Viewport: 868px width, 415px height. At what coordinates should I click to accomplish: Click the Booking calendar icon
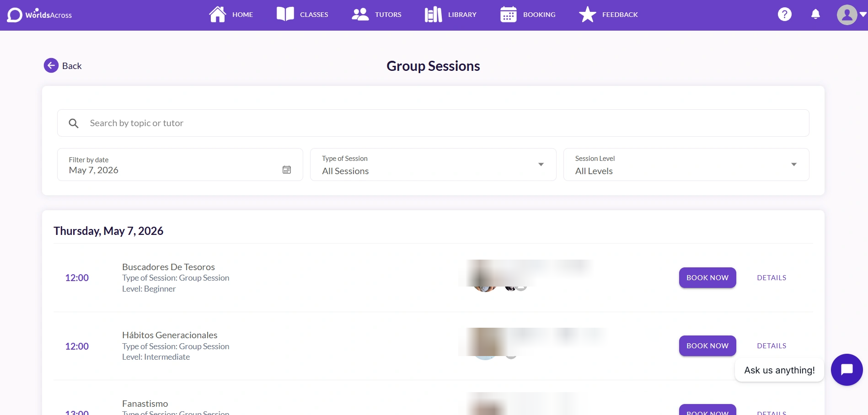509,14
